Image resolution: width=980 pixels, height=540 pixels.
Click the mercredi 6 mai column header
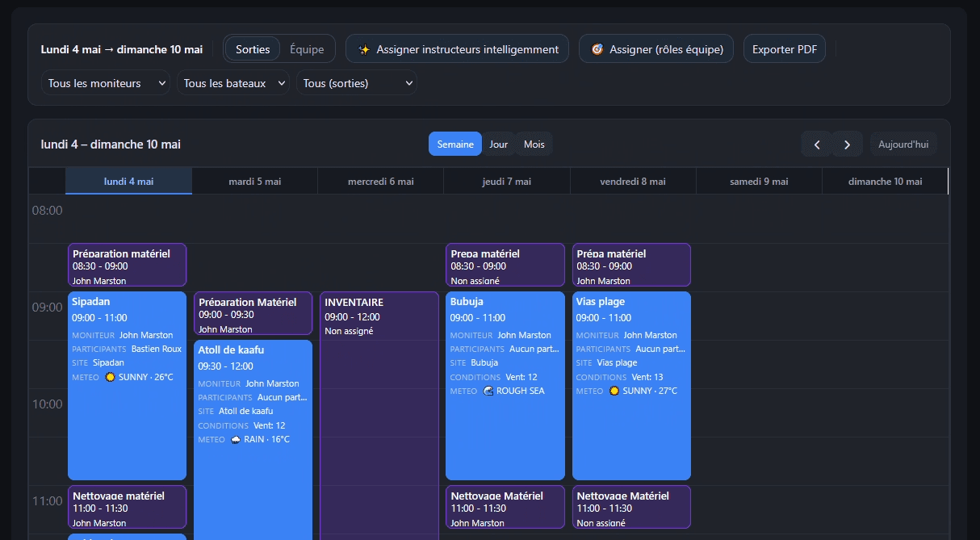pos(381,182)
